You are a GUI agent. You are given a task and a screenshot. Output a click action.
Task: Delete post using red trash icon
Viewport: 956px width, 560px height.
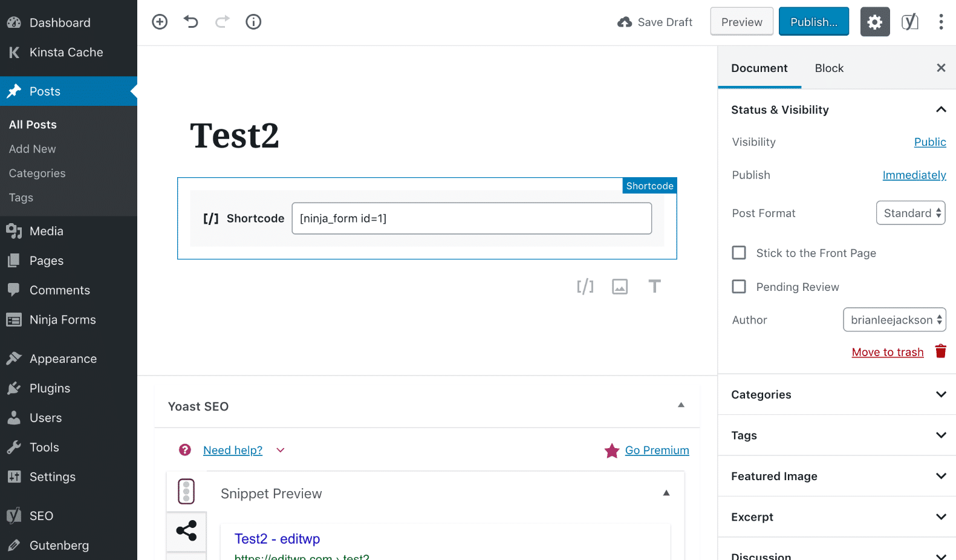point(940,351)
